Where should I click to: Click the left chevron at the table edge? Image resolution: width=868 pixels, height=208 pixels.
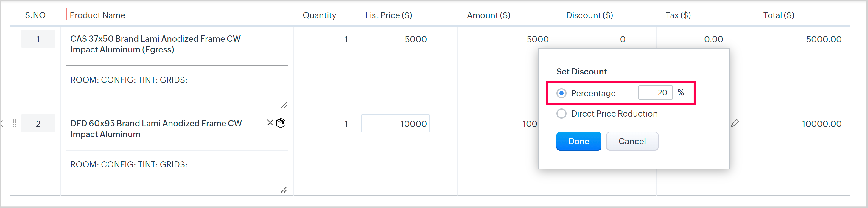tap(2, 123)
